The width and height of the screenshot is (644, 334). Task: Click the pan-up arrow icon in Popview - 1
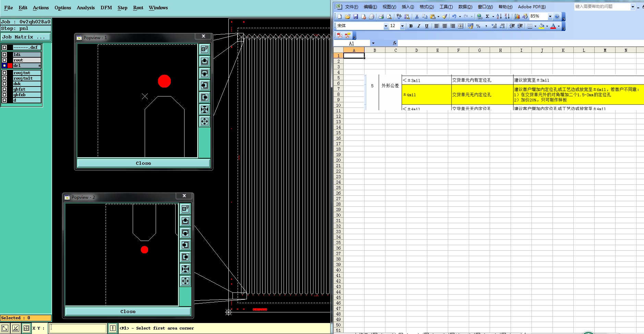tap(205, 61)
